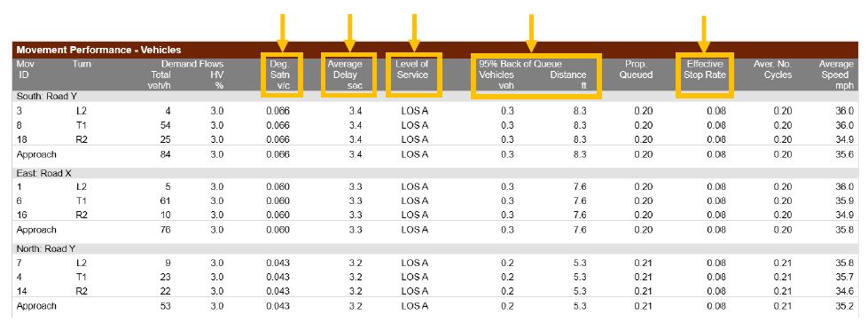Select the North: Road Y section row
The height and width of the screenshot is (330, 868).
click(x=434, y=248)
